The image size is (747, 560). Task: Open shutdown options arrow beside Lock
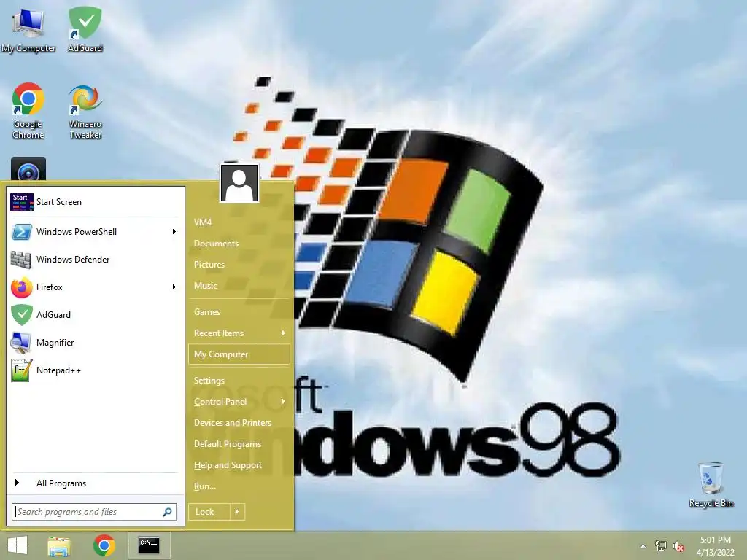pyautogui.click(x=237, y=512)
